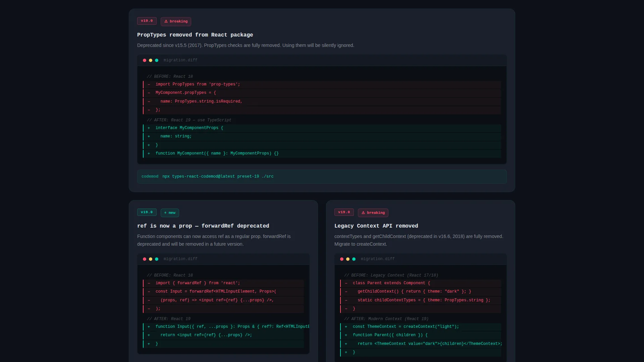Select the class Parent extends Component line
This screenshot has height=362, width=644.
421,283
